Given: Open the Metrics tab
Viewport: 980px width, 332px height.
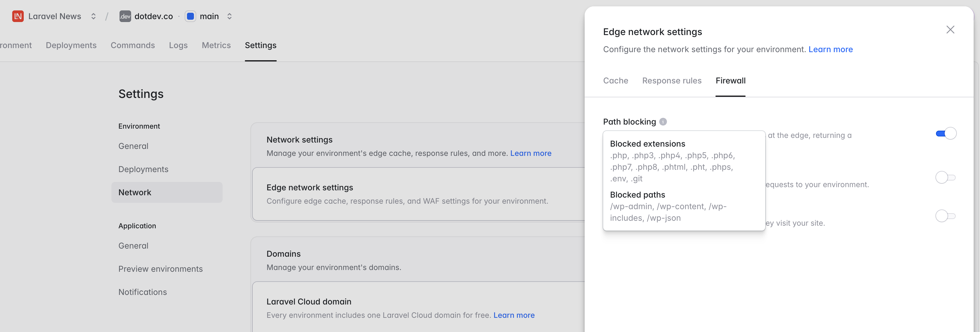Looking at the screenshot, I should 216,45.
